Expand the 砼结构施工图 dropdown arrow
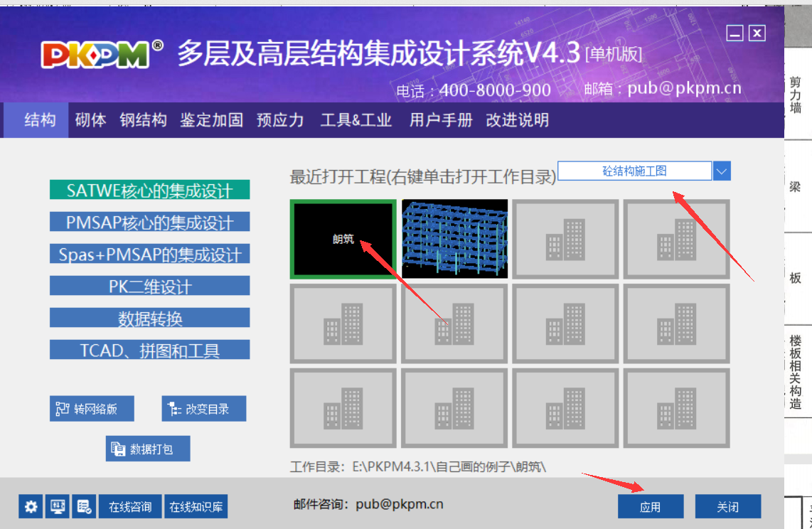 pos(722,171)
